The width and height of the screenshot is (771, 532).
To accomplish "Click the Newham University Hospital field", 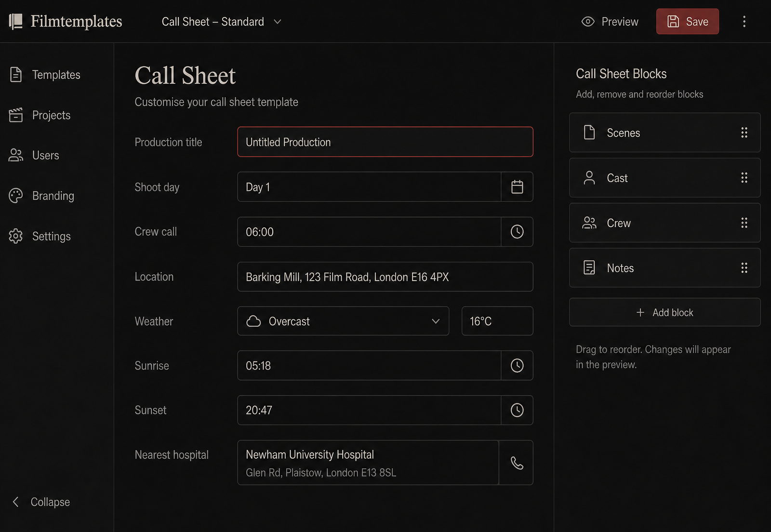I will coord(368,463).
